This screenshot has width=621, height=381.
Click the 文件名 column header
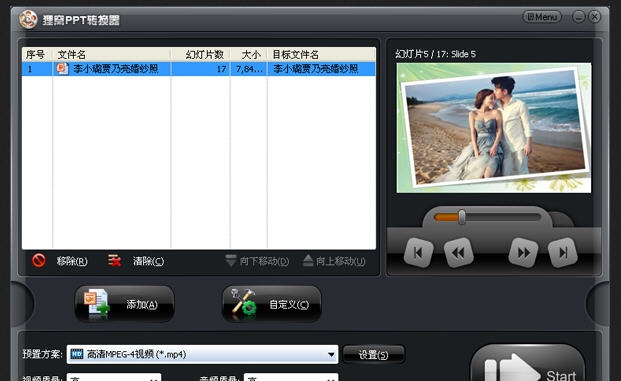coord(112,54)
